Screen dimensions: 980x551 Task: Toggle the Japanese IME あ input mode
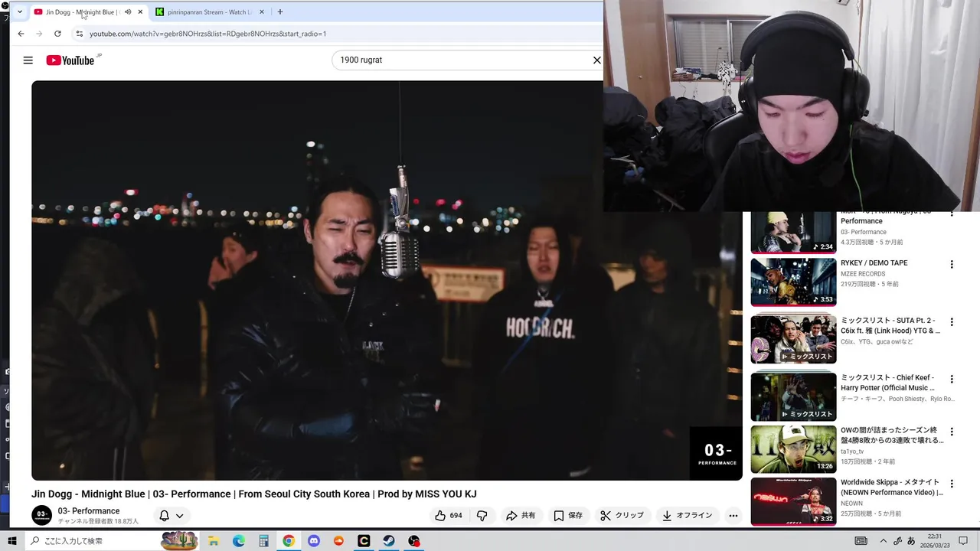click(x=911, y=541)
